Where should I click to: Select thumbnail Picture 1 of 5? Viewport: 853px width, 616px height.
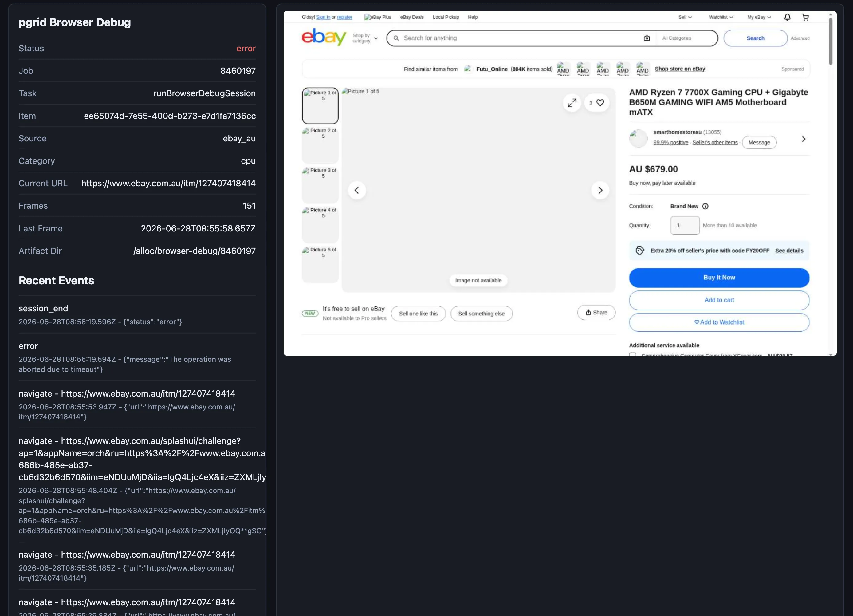320,106
